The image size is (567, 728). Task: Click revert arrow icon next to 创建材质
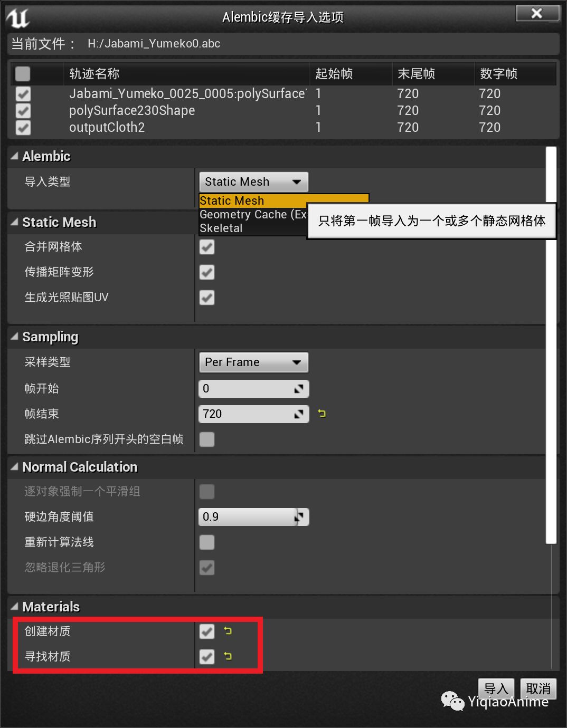pos(227,631)
